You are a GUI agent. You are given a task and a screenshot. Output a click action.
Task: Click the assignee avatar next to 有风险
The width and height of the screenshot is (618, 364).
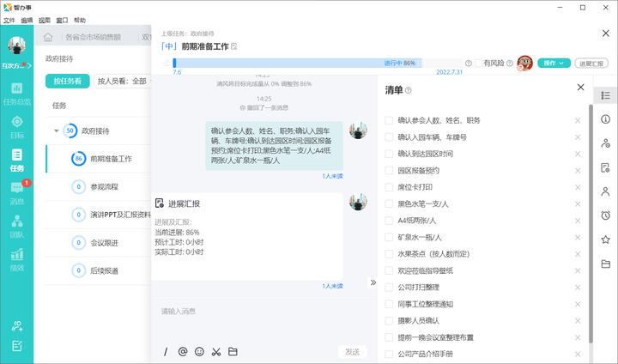(525, 63)
